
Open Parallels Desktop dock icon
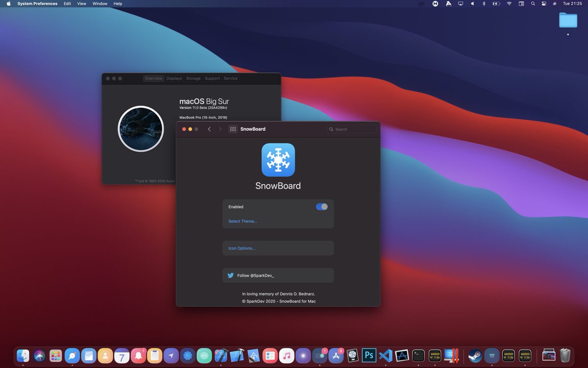pyautogui.click(x=451, y=355)
